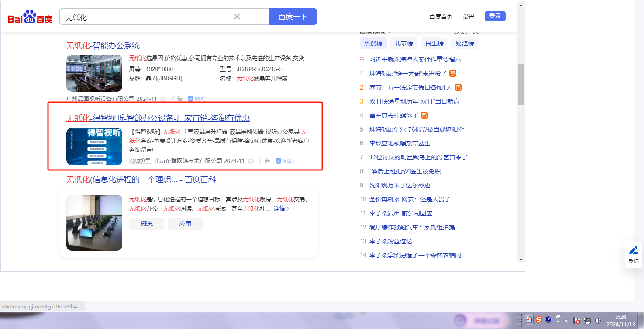Click 保障 shield badge on 得智视听 ad
Image resolution: width=644 pixels, height=329 pixels.
coord(284,161)
